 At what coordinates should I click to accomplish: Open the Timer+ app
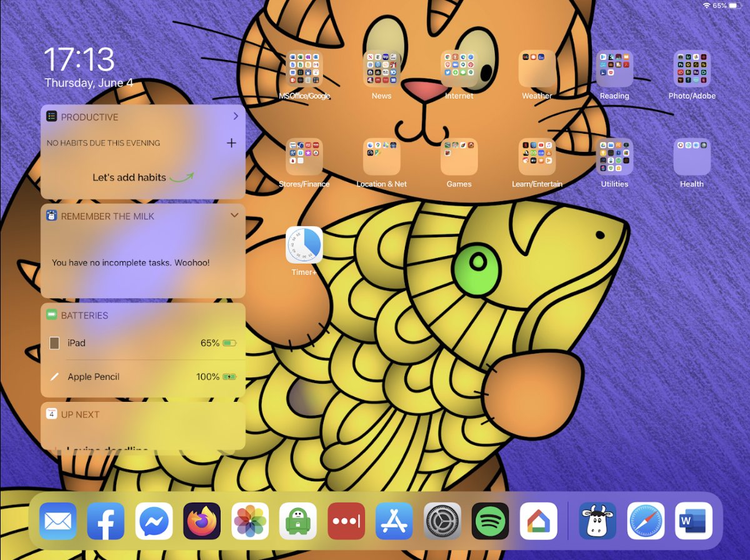304,245
